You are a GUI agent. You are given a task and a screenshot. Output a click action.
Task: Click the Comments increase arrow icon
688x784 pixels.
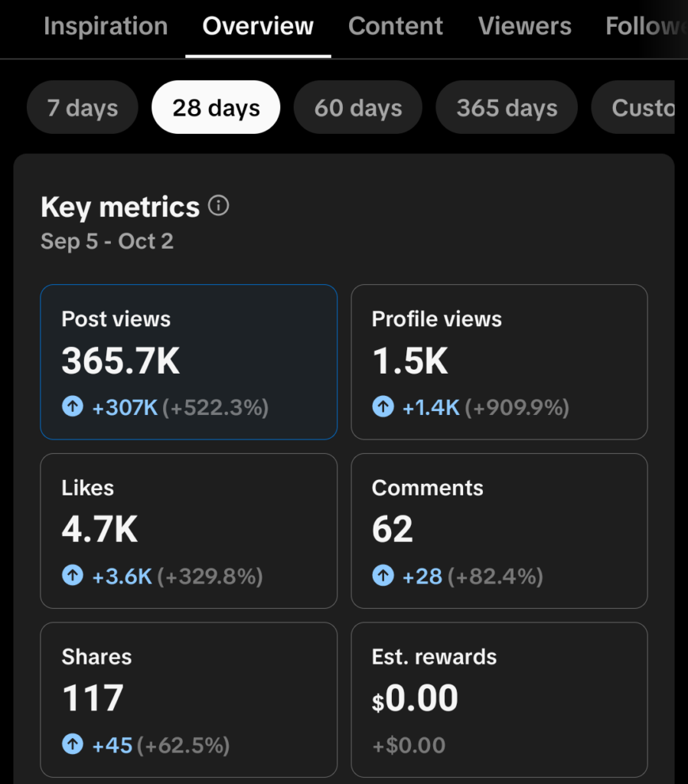coord(383,575)
